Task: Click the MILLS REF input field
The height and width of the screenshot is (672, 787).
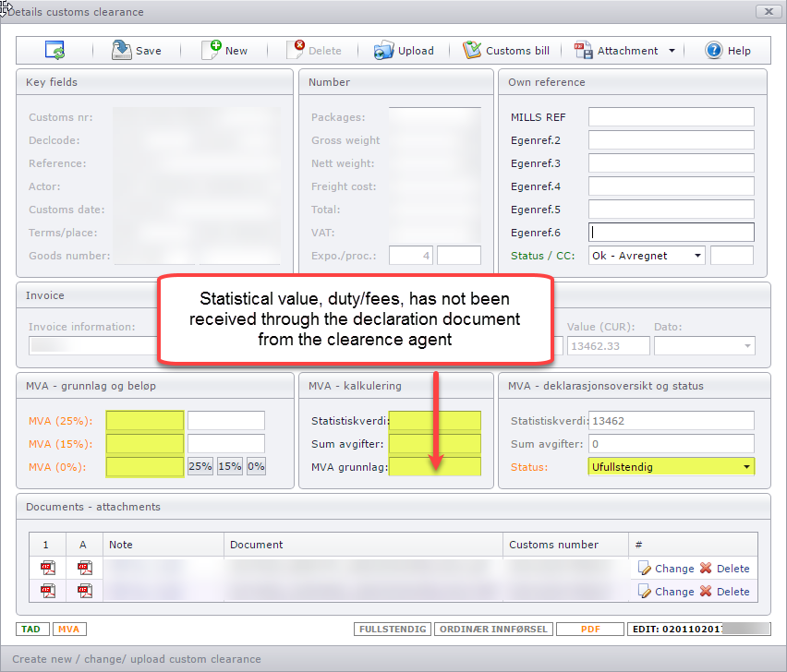Action: (x=671, y=117)
